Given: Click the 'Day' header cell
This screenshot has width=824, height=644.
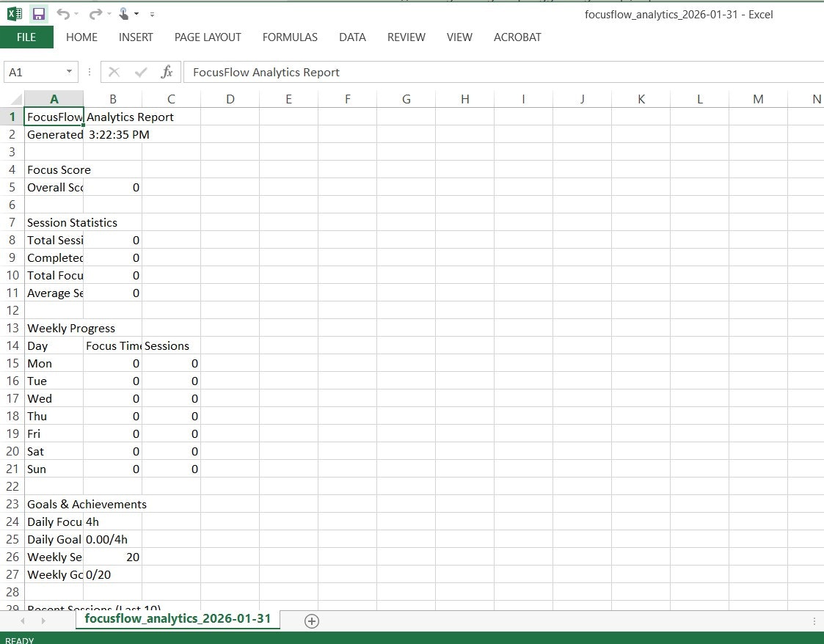Looking at the screenshot, I should [x=54, y=345].
